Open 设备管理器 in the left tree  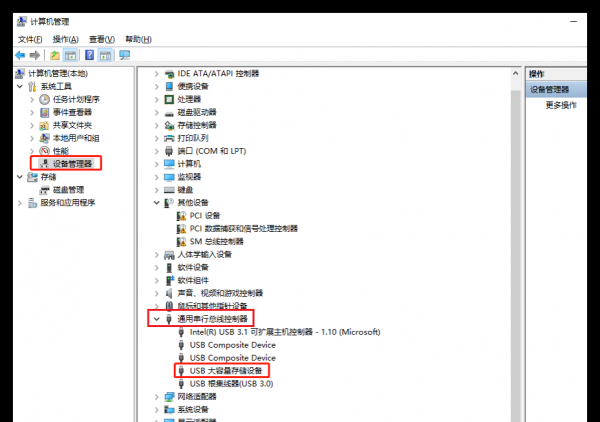click(x=71, y=163)
